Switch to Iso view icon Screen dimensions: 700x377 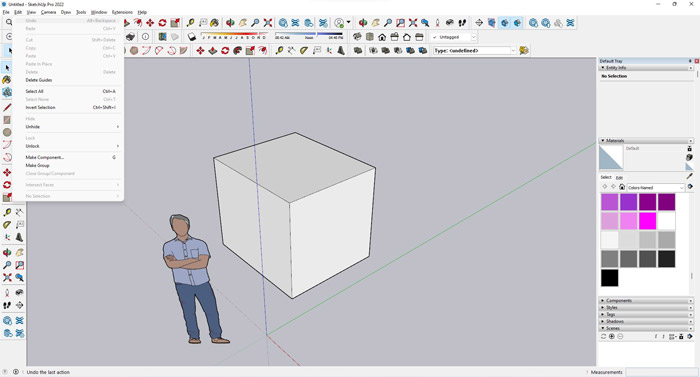coord(357,37)
